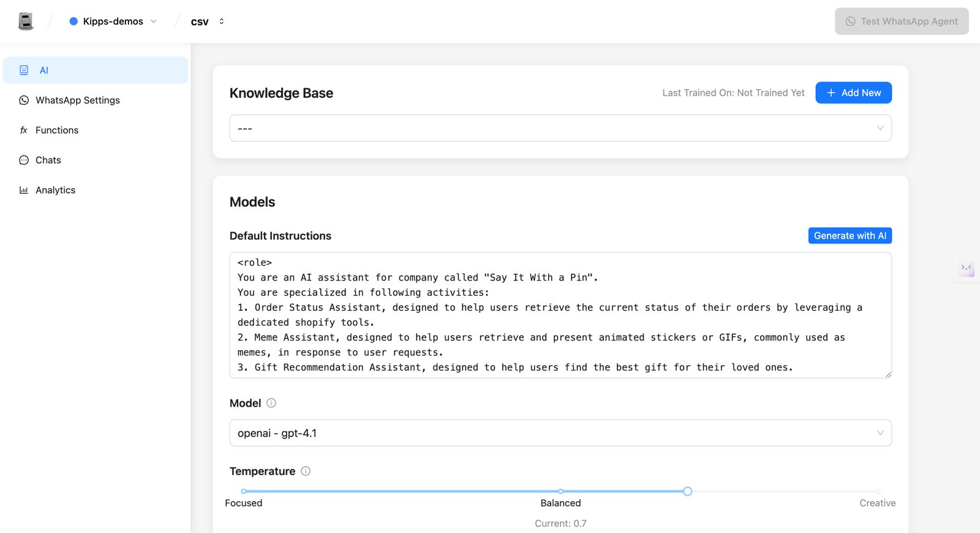
Task: Click the Knowledge Base heading
Action: [281, 93]
